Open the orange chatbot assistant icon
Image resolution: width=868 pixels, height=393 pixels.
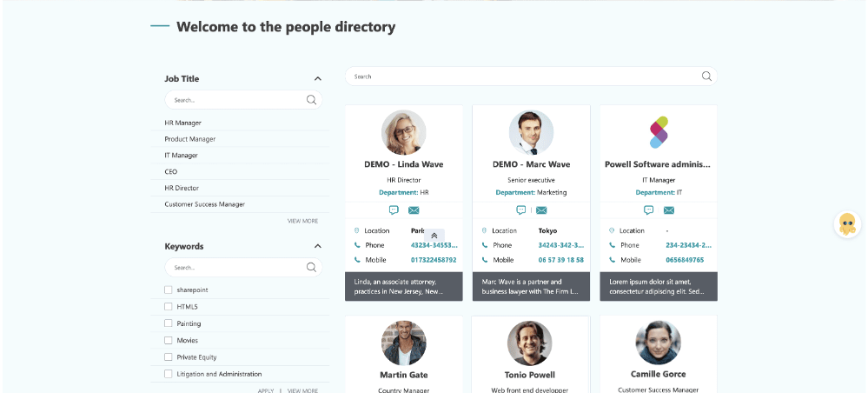click(847, 224)
